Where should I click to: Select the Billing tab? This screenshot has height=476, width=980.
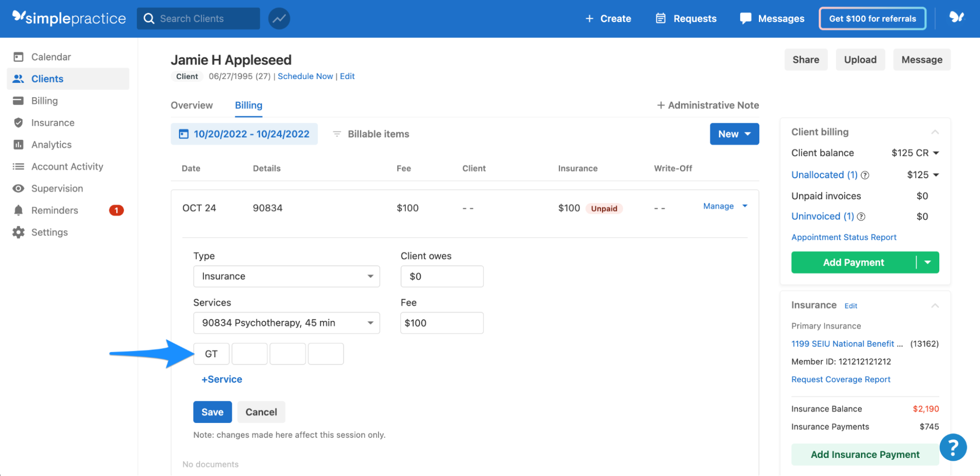249,105
